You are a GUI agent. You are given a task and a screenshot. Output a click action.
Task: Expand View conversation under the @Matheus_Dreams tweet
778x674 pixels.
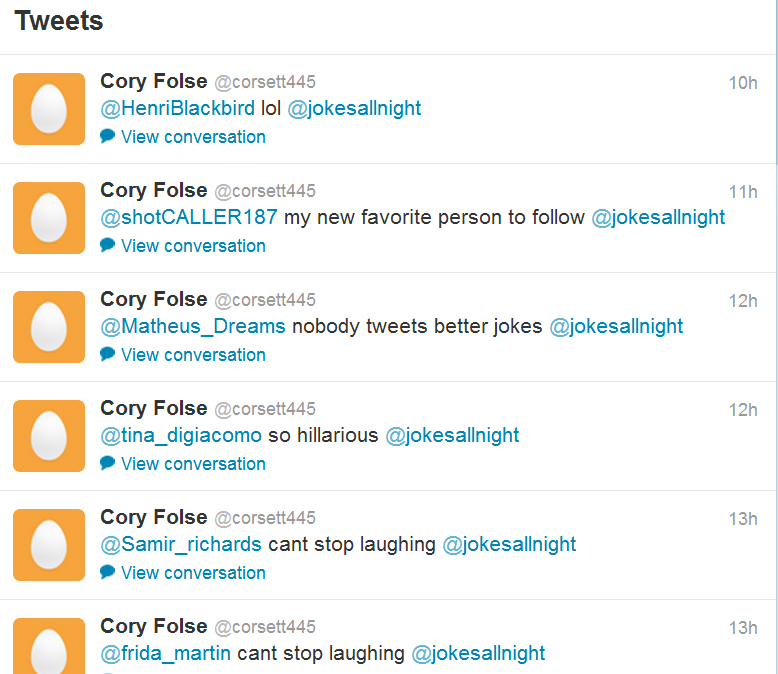(193, 355)
